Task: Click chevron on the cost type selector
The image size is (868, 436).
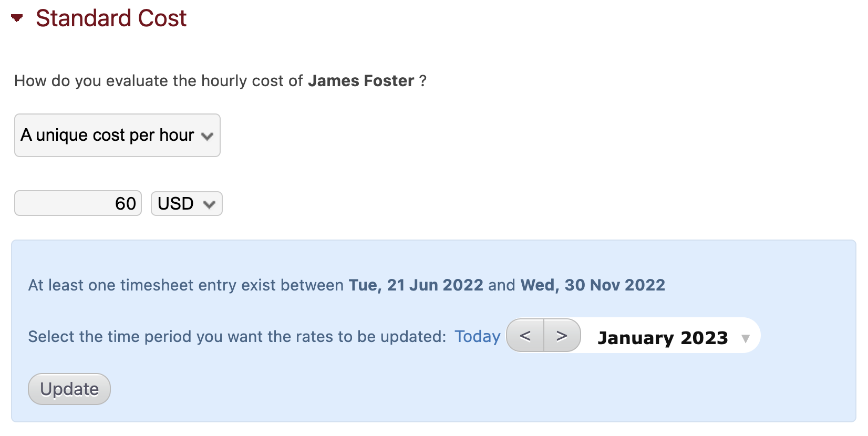Action: (x=207, y=137)
